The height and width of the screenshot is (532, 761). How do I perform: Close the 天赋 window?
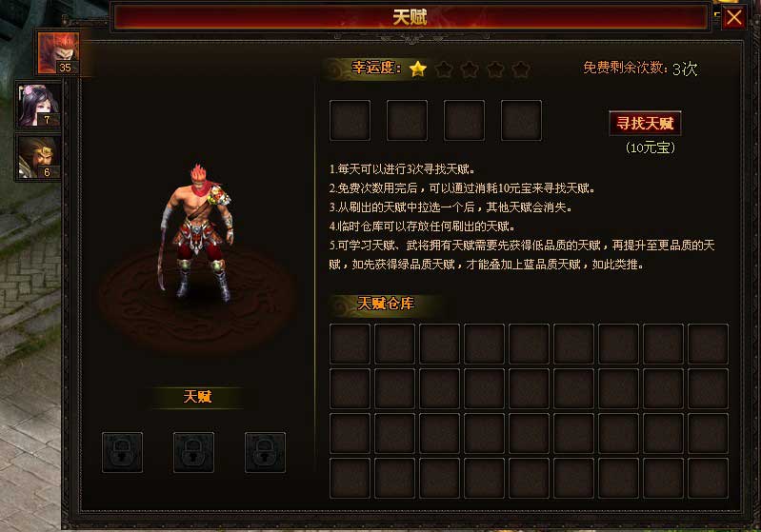click(x=733, y=17)
